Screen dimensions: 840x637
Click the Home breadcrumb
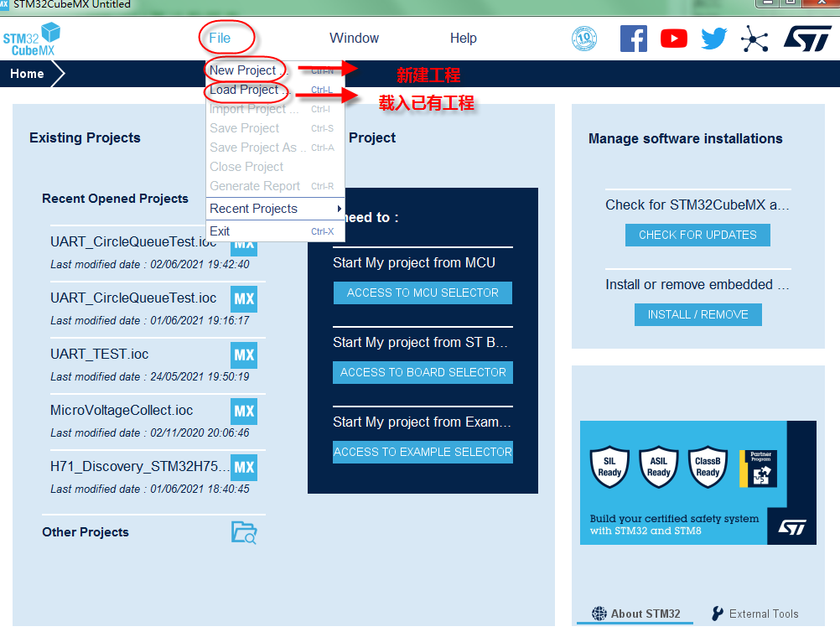pyautogui.click(x=27, y=74)
